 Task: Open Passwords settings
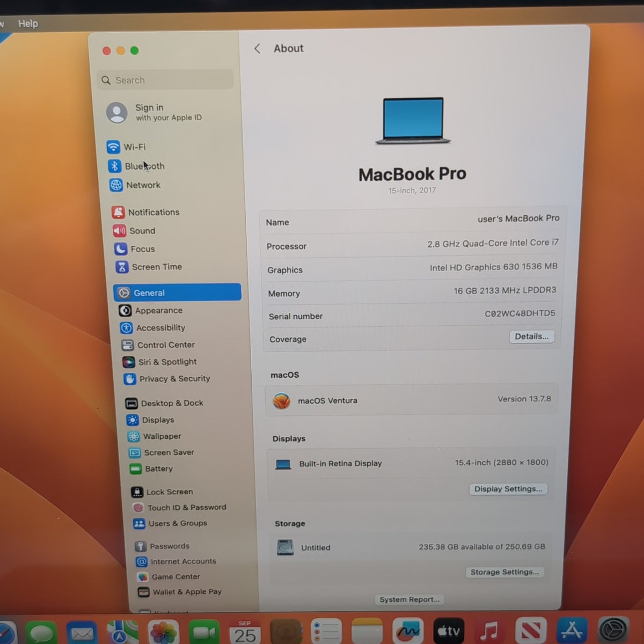(162, 546)
